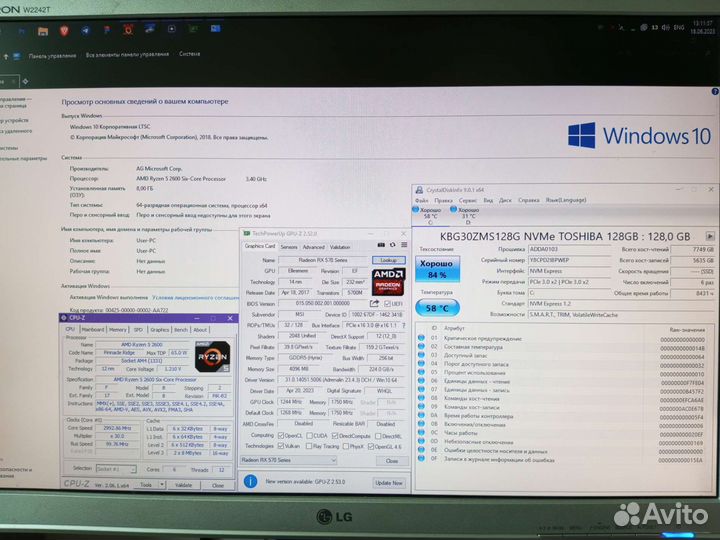Click the CPU-Z title bar icon
The width and height of the screenshot is (720, 540).
click(64, 318)
